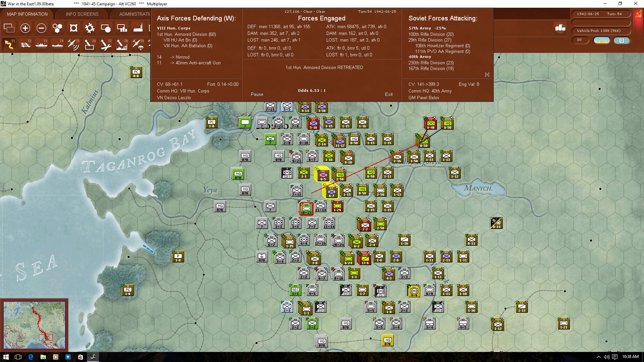644x362 pixels.
Task: Select the F3 naval transport mode
Action: [41, 44]
